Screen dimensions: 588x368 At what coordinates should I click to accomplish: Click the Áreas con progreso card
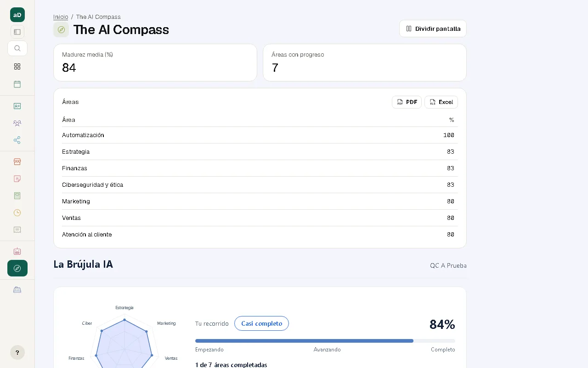pos(365,63)
